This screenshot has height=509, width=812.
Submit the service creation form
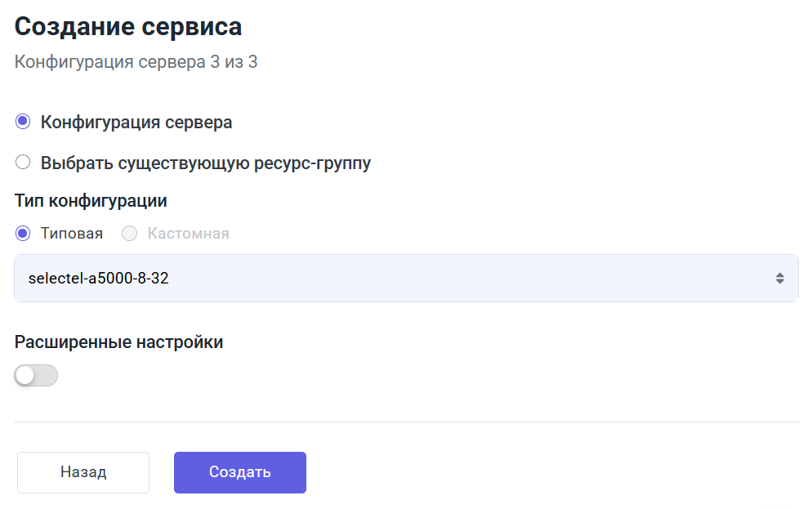239,471
